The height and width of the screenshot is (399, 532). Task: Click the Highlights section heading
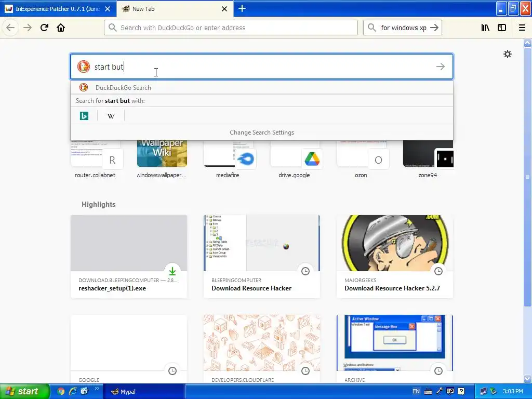98,204
